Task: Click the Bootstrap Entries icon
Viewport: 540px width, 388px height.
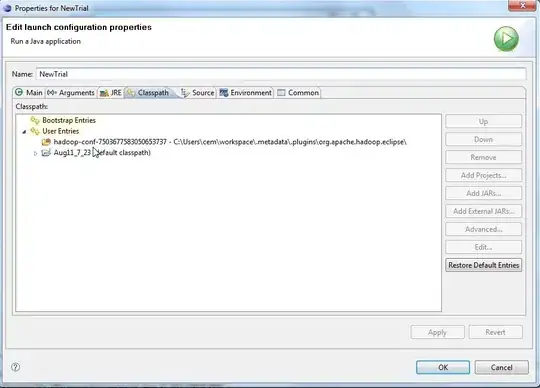Action: click(x=35, y=120)
